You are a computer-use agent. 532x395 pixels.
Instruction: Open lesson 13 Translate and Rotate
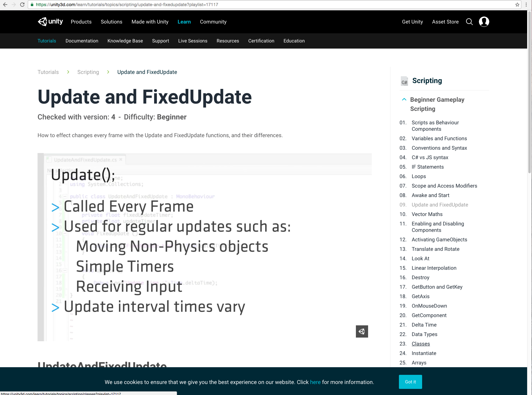[436, 249]
